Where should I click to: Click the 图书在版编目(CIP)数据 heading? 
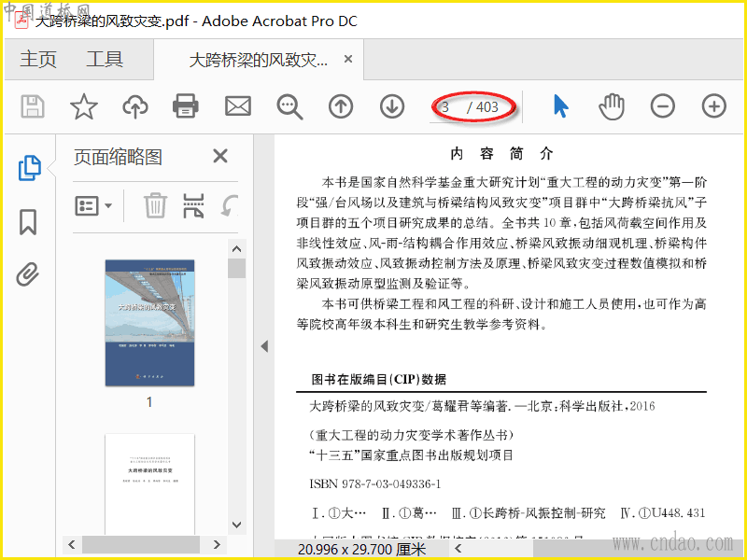point(379,380)
